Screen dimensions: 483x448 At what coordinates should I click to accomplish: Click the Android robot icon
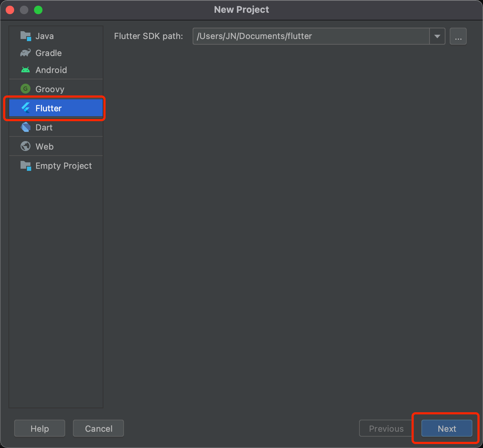pos(25,70)
